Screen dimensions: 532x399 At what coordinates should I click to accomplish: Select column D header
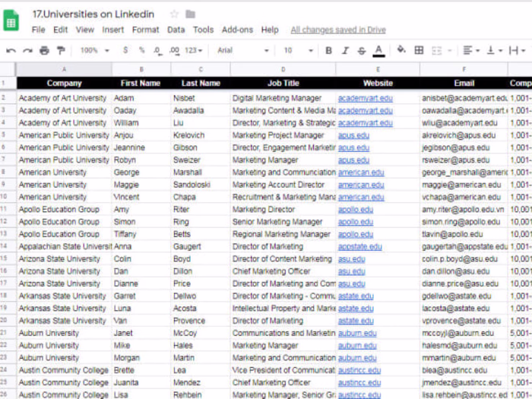pyautogui.click(x=283, y=70)
